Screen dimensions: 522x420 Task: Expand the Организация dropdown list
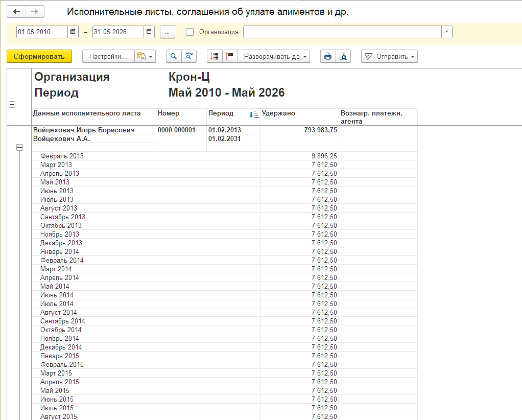[x=447, y=32]
